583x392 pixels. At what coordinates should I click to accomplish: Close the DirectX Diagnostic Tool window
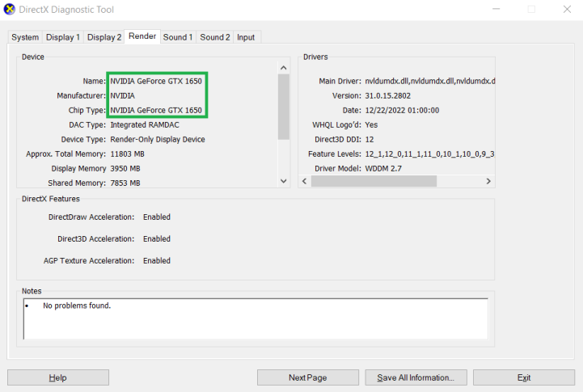pos(567,9)
